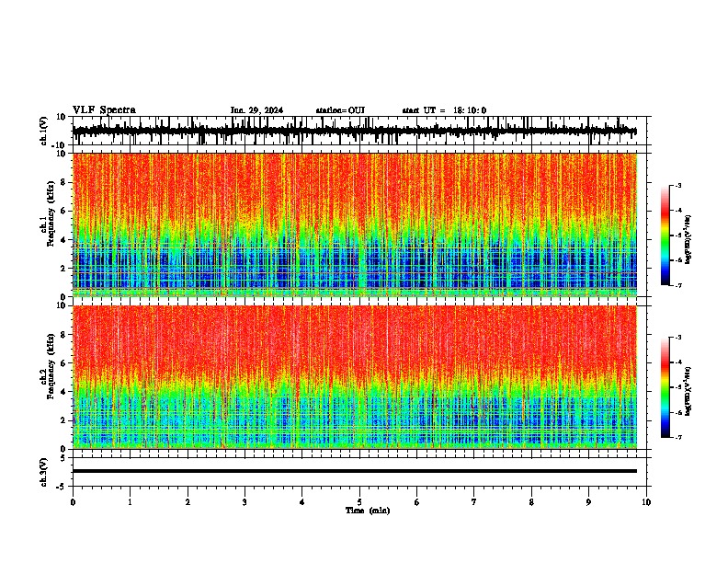Click the "VLF Spectra" plot title
Screen dimensions: 728x563
(104, 110)
